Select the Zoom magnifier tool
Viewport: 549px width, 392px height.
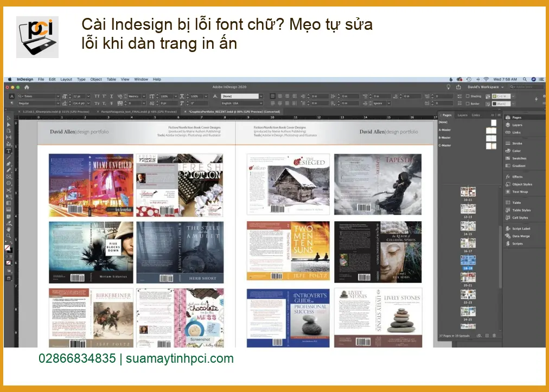point(9,236)
